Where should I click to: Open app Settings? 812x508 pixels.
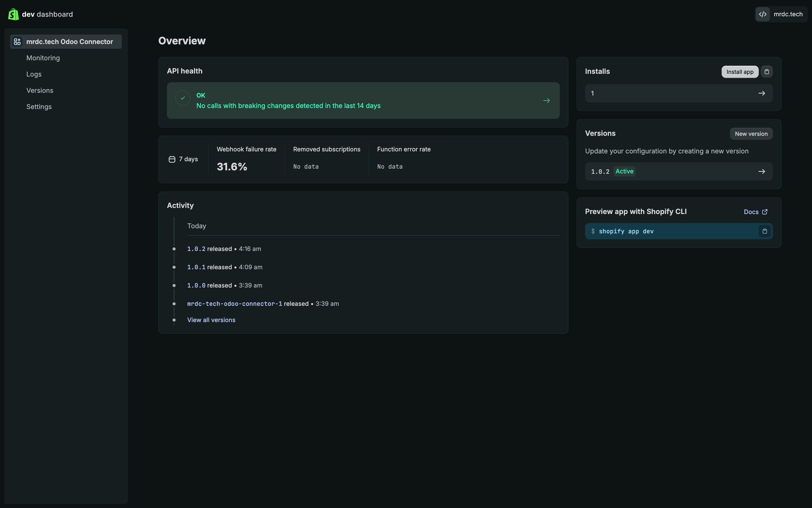(x=39, y=107)
